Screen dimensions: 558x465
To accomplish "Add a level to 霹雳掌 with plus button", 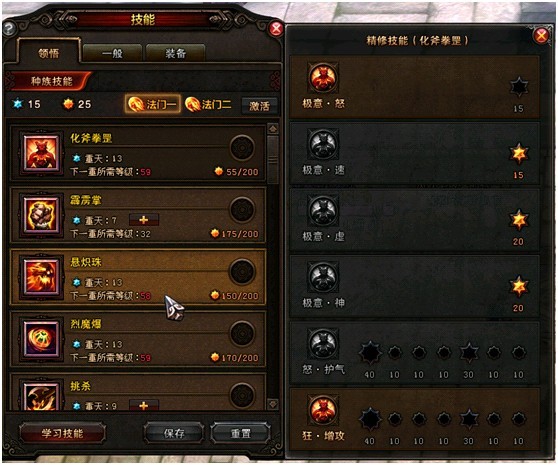I will click(144, 220).
